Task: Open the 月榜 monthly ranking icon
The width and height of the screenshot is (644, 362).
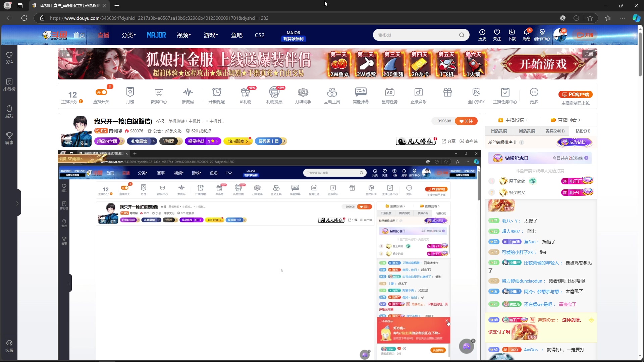Action: click(130, 95)
